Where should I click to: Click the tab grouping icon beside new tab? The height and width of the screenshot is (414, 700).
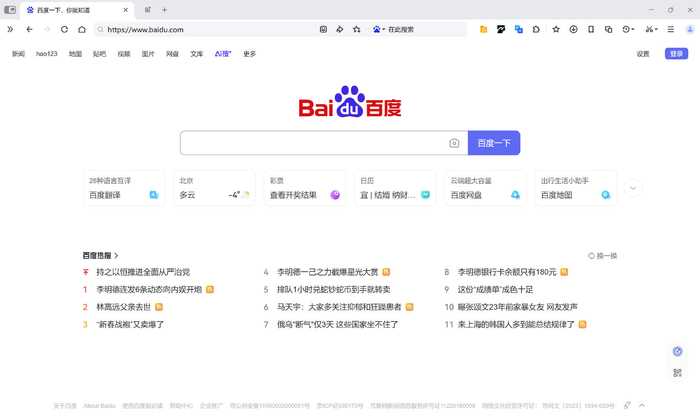148,10
